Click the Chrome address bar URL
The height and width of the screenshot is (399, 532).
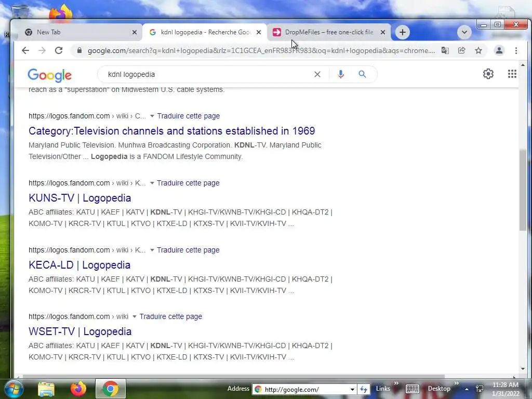pyautogui.click(x=261, y=50)
